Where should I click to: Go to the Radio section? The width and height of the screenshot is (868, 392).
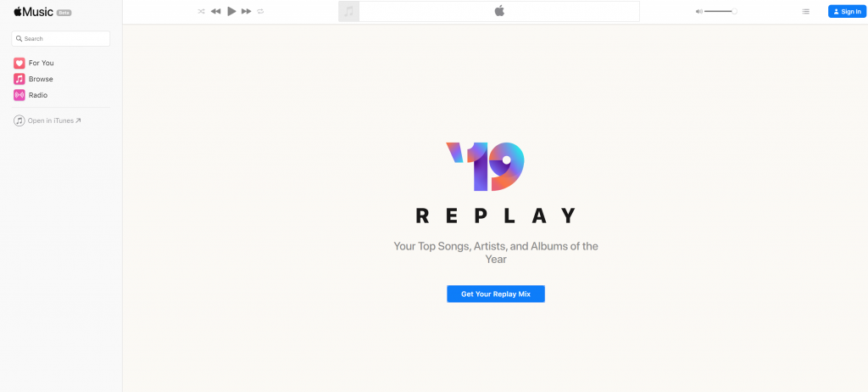(x=38, y=95)
